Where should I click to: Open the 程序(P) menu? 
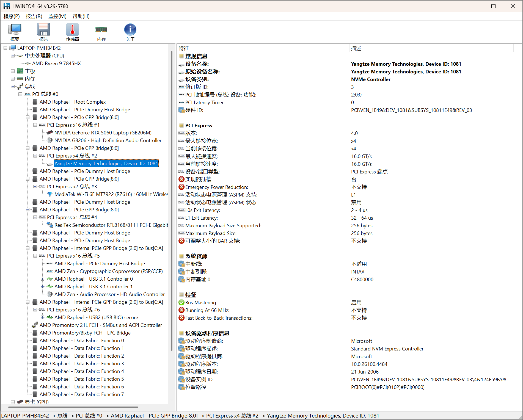12,16
